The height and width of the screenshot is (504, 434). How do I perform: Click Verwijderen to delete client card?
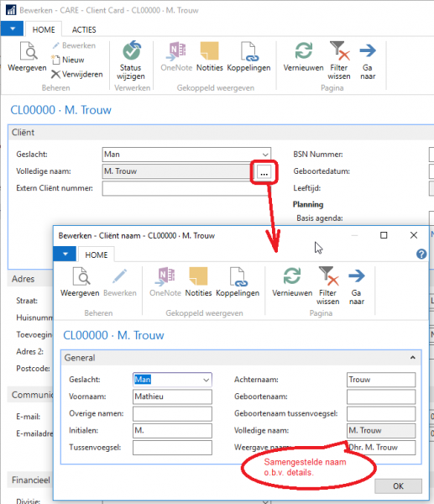(x=77, y=74)
